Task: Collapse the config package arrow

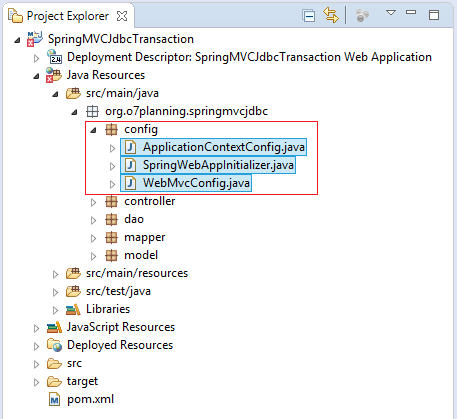Action: pyautogui.click(x=94, y=131)
